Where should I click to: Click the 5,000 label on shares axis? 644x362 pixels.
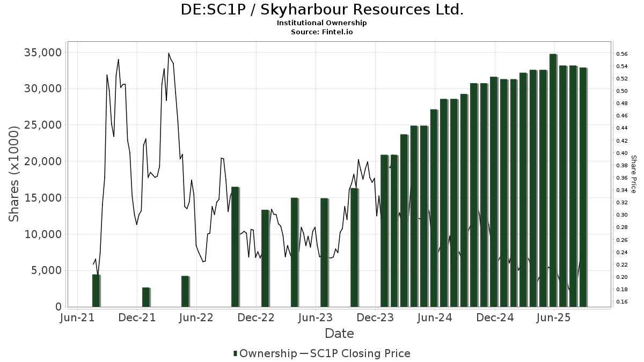45,270
